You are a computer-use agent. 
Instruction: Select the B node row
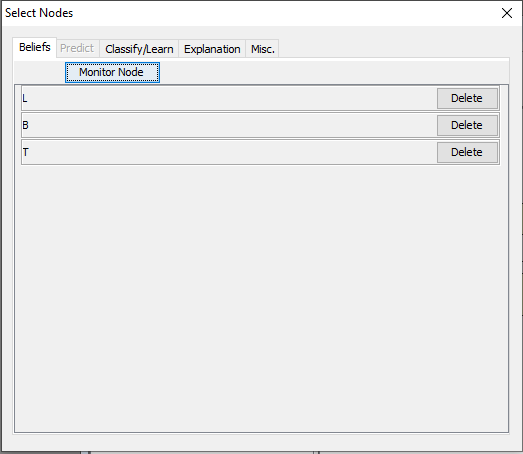click(229, 125)
